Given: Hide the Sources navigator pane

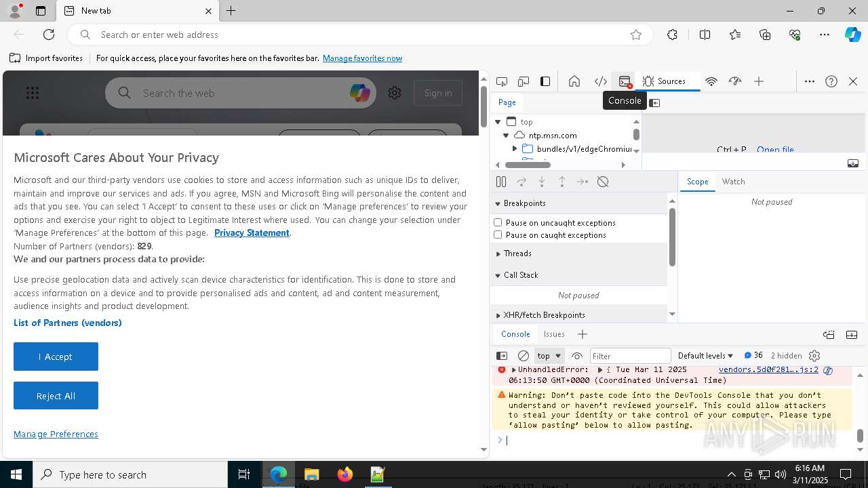Looking at the screenshot, I should click(x=654, y=102).
